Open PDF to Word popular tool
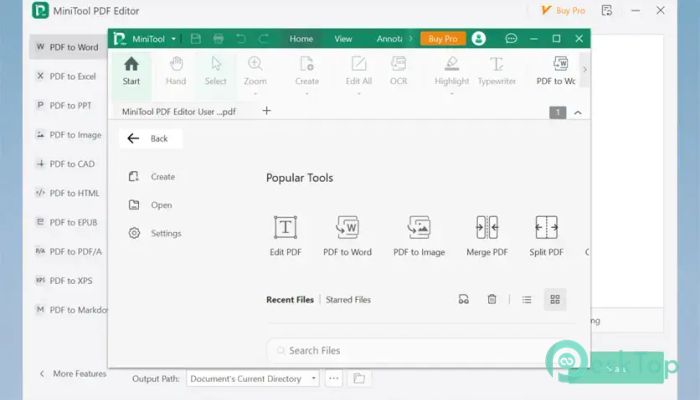This screenshot has height=400, width=700. coord(347,236)
